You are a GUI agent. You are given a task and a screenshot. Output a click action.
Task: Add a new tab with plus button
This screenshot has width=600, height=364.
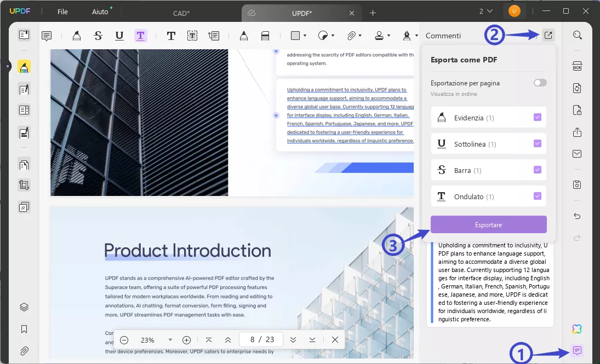click(373, 13)
